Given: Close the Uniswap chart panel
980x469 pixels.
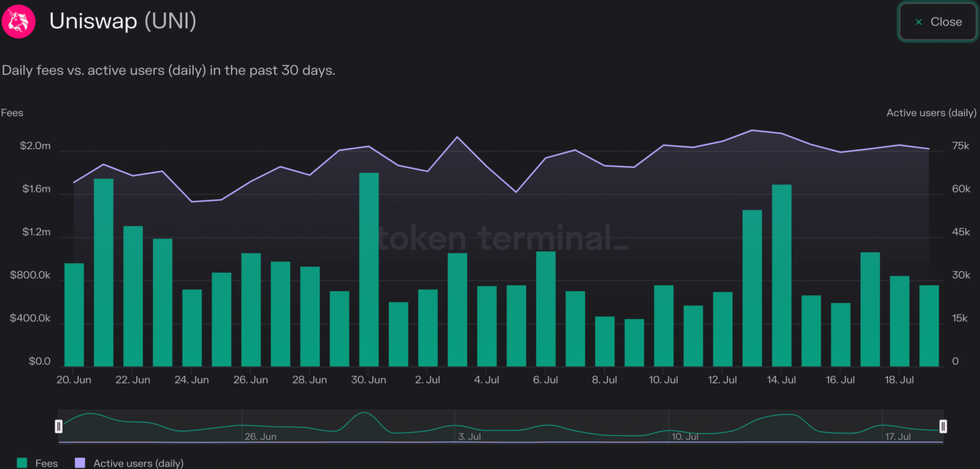Looking at the screenshot, I should tap(938, 22).
